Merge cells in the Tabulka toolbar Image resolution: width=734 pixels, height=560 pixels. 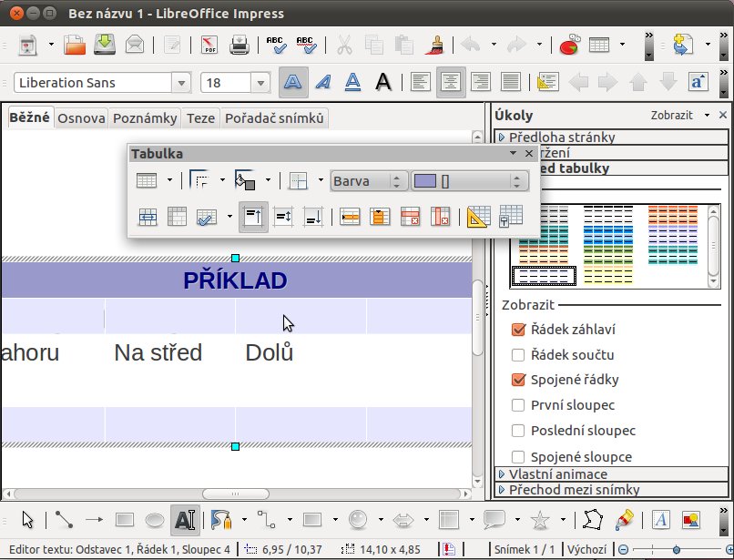(x=148, y=217)
